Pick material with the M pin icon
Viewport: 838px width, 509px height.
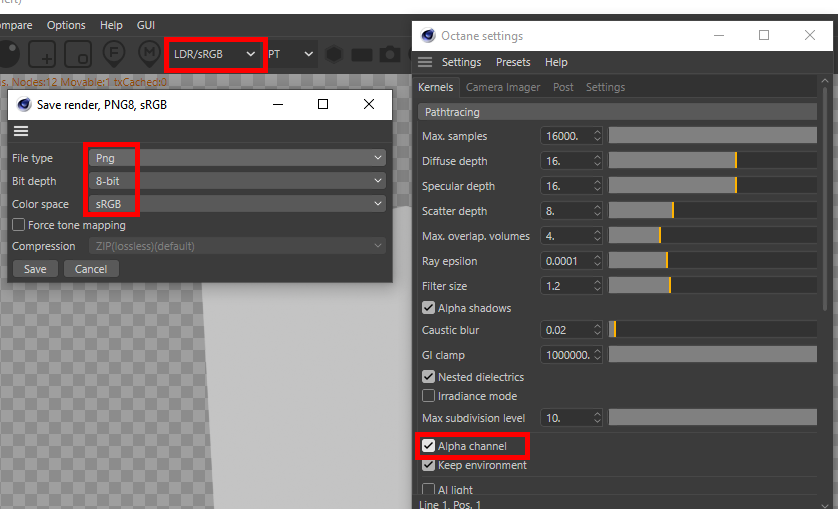click(150, 54)
